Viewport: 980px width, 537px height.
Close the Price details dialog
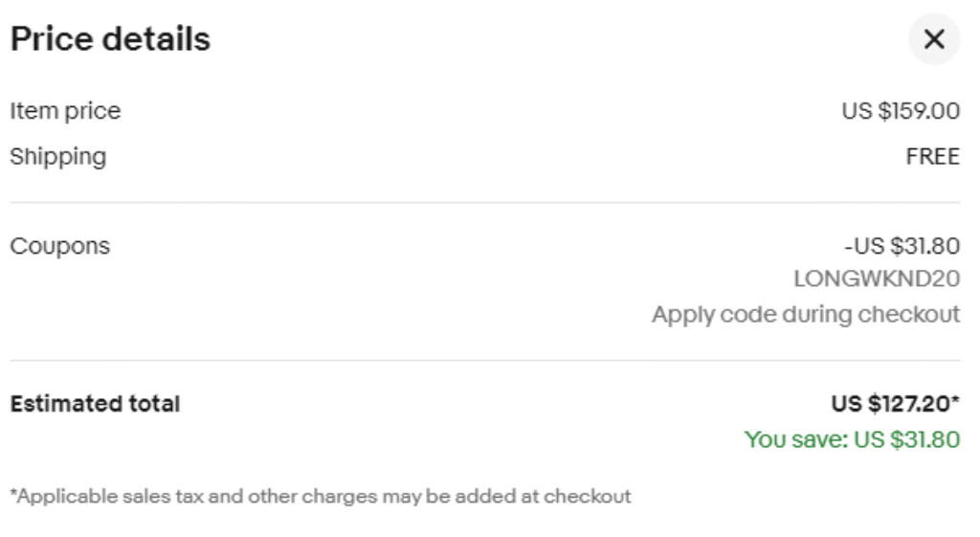pyautogui.click(x=934, y=40)
